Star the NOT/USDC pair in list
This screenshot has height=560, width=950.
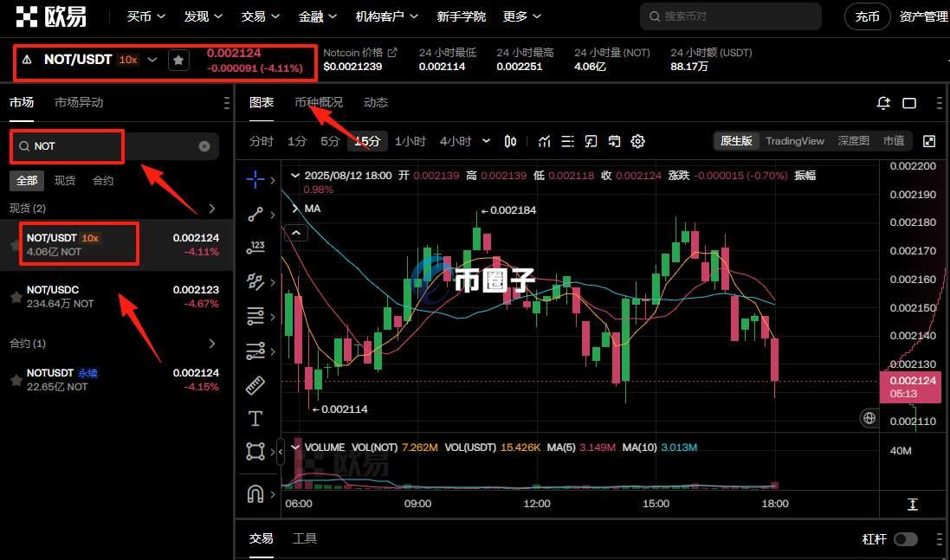16,297
